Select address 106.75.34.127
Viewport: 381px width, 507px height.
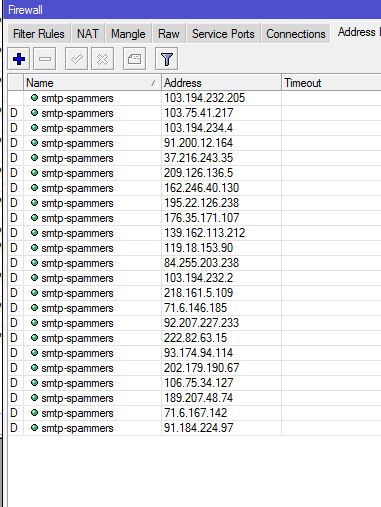click(198, 383)
